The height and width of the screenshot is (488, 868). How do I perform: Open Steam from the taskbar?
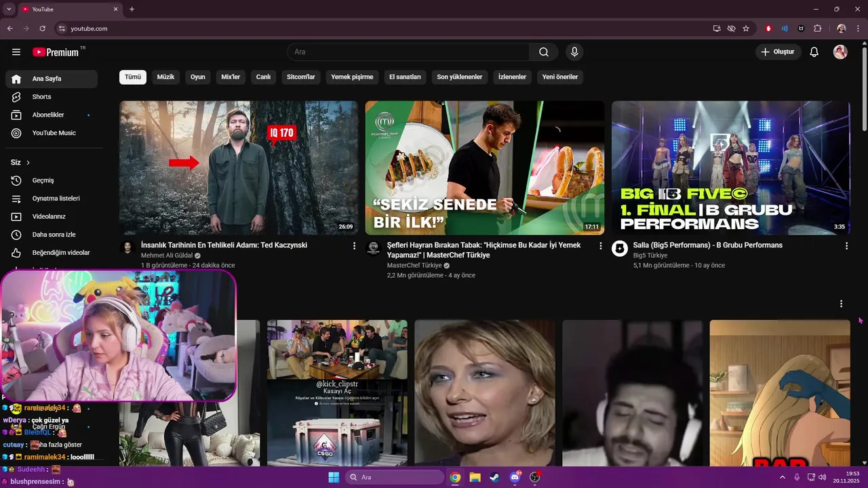point(494,477)
